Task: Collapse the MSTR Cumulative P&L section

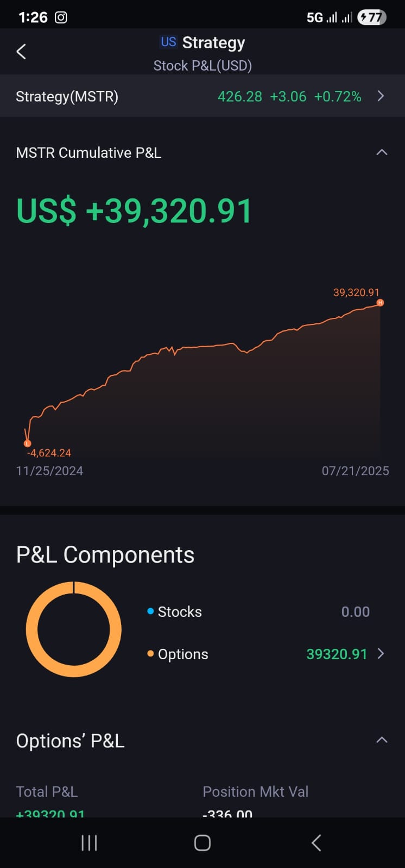Action: [382, 152]
